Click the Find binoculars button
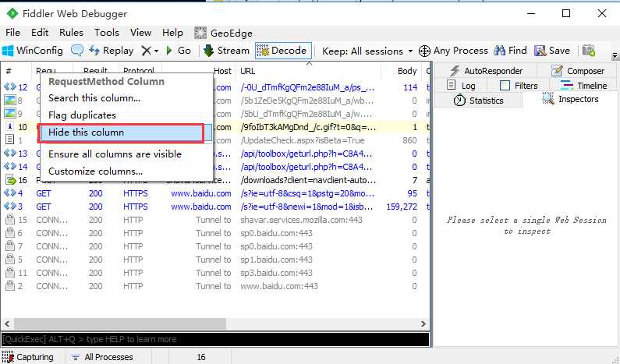 (x=510, y=51)
